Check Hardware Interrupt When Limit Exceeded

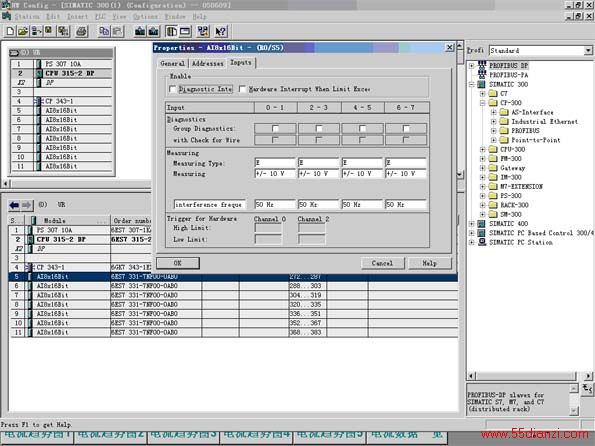point(242,89)
